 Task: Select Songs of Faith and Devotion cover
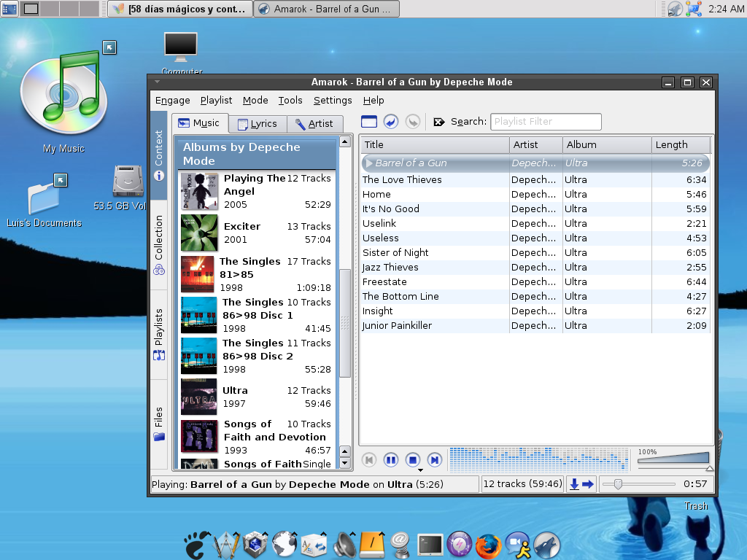coord(200,436)
